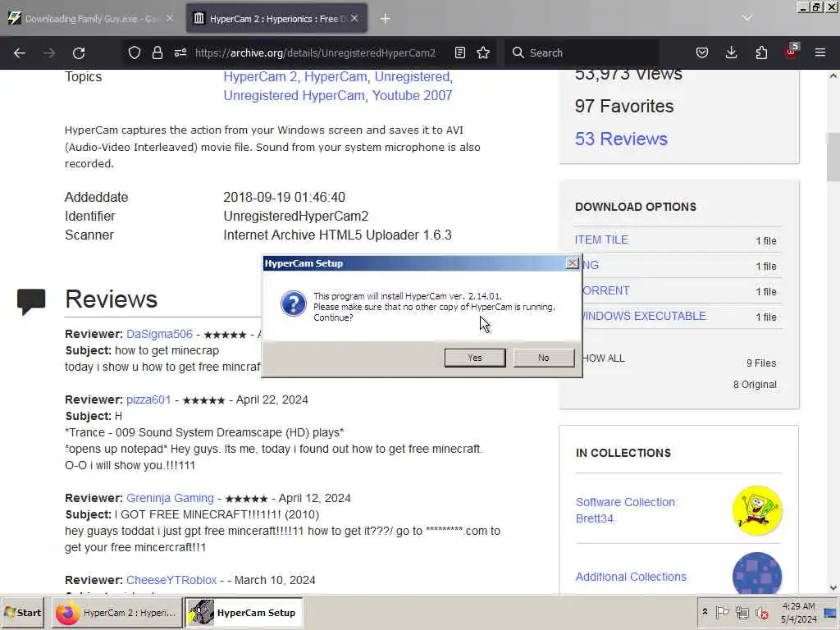
Task: Open Action Center flag icon
Action: pos(722,612)
